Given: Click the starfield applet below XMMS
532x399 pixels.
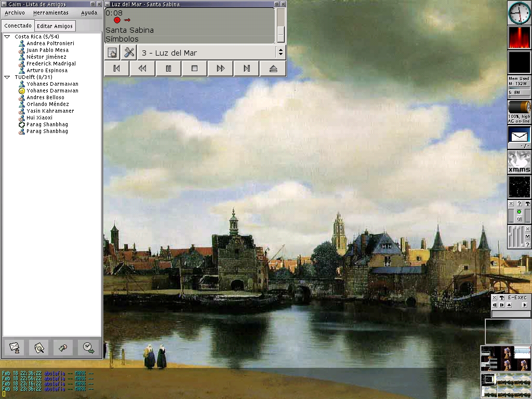Looking at the screenshot, I should tap(519, 187).
